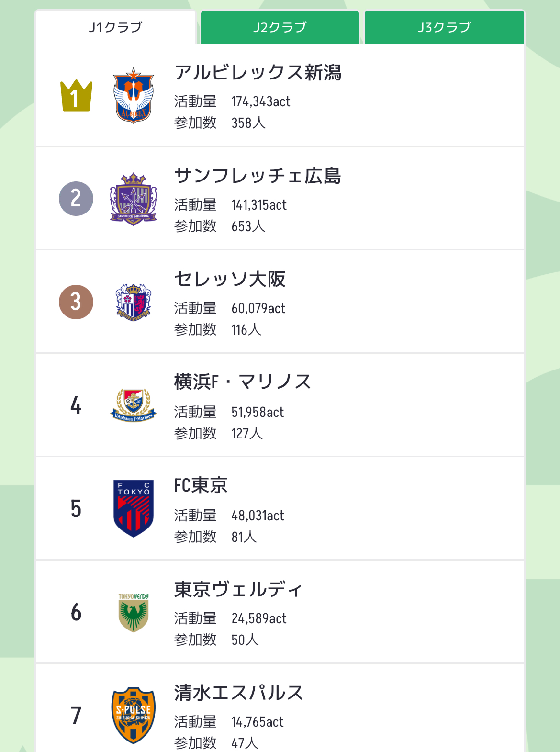
Task: Click the S-Pulse orange crest
Action: 134,716
